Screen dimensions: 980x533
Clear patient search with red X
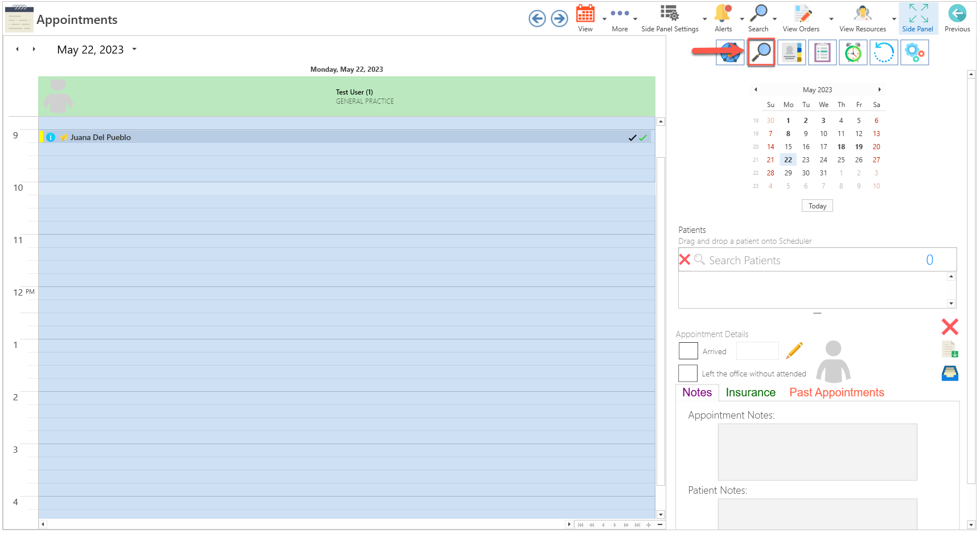coord(684,260)
